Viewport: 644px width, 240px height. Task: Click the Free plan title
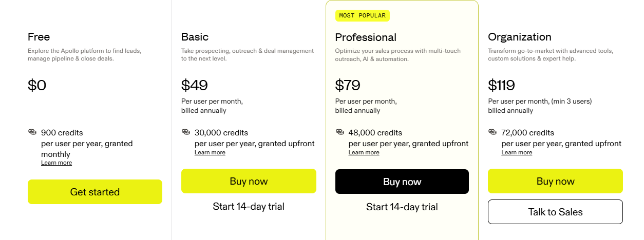pos(39,37)
